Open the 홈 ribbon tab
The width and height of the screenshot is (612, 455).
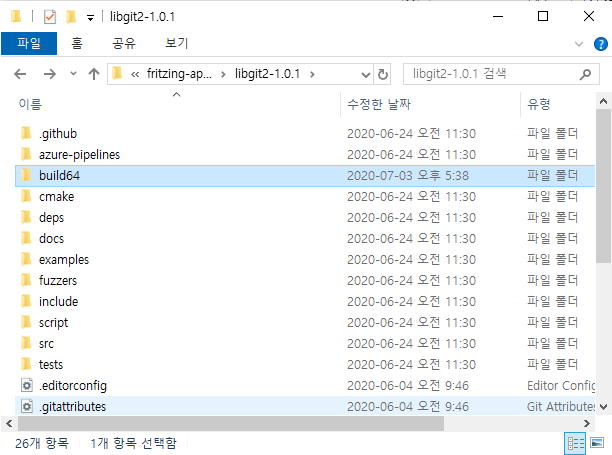point(77,43)
